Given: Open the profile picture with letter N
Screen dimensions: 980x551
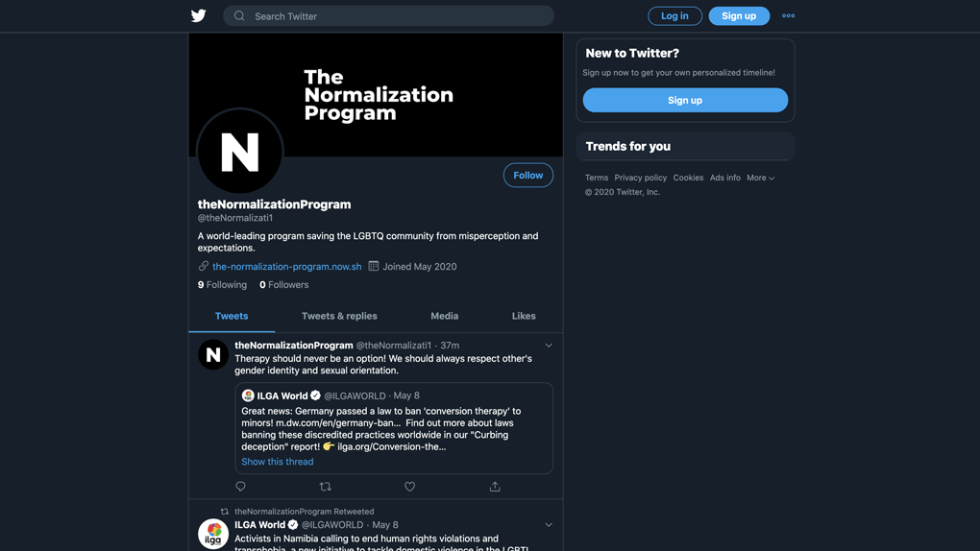Looking at the screenshot, I should [240, 152].
